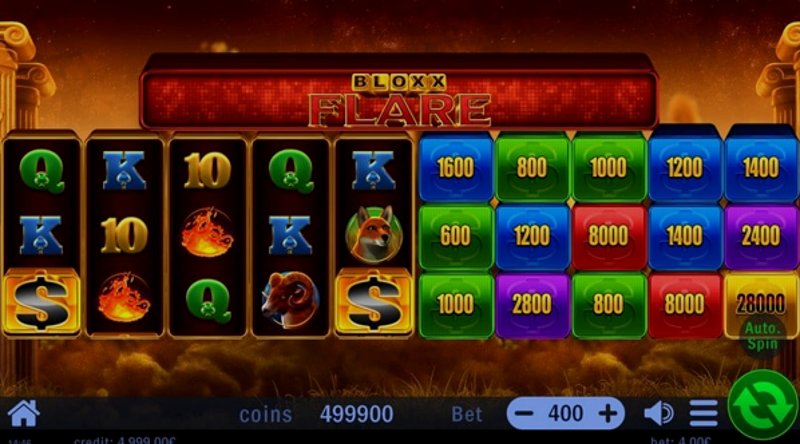The height and width of the screenshot is (444, 800).
Task: Select the purple 2400 prize block
Action: pos(760,236)
